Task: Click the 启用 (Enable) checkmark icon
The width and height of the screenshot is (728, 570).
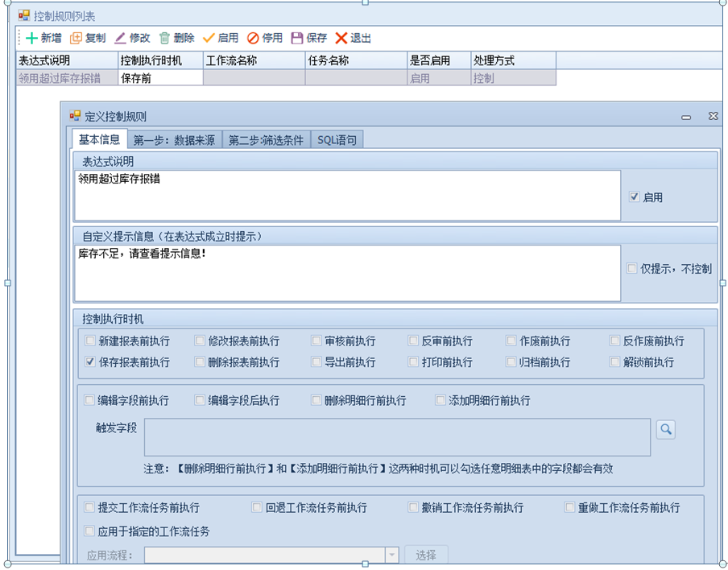Action: click(x=209, y=38)
